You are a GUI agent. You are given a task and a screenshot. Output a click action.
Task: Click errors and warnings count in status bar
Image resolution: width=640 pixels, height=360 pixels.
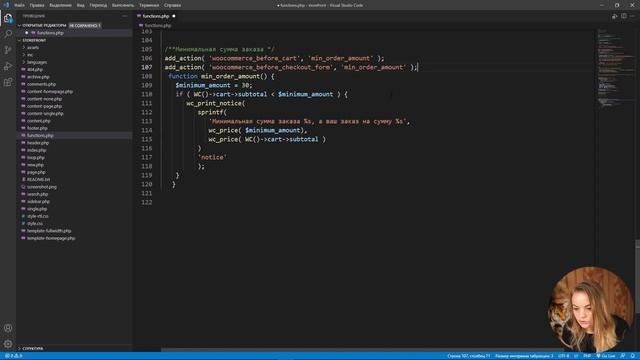[13, 356]
